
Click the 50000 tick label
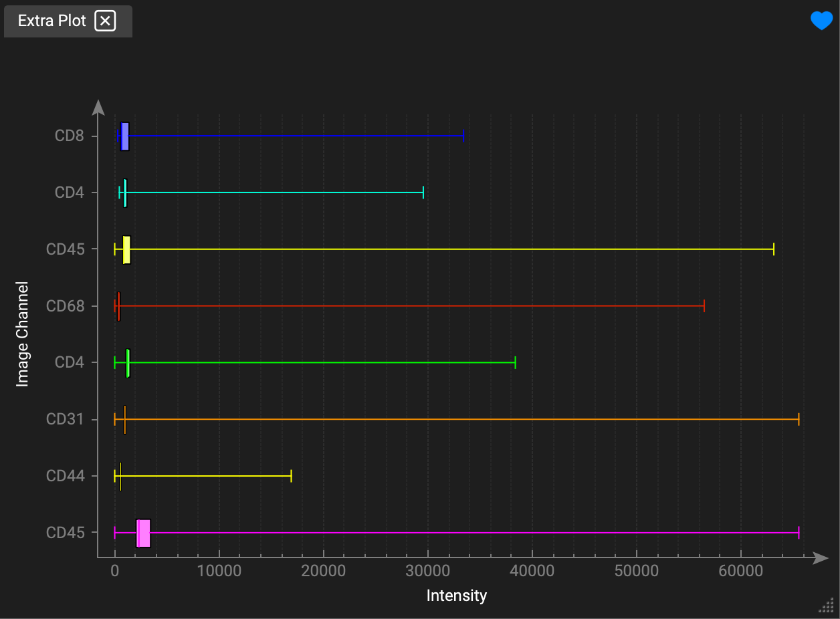[636, 572]
